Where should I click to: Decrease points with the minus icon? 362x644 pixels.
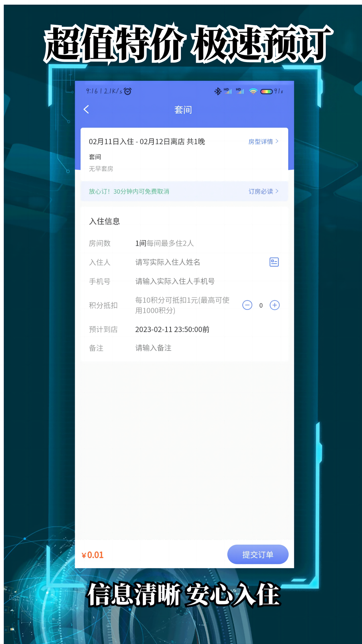(x=247, y=305)
